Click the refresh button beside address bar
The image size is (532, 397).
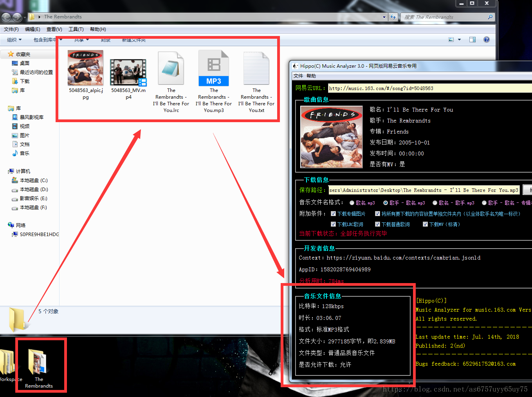[x=393, y=17]
